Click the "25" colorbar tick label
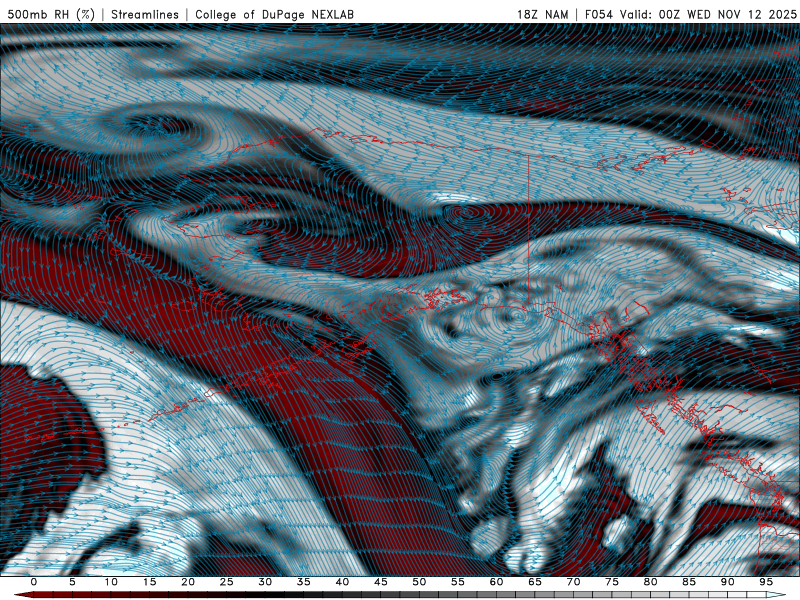 click(227, 582)
